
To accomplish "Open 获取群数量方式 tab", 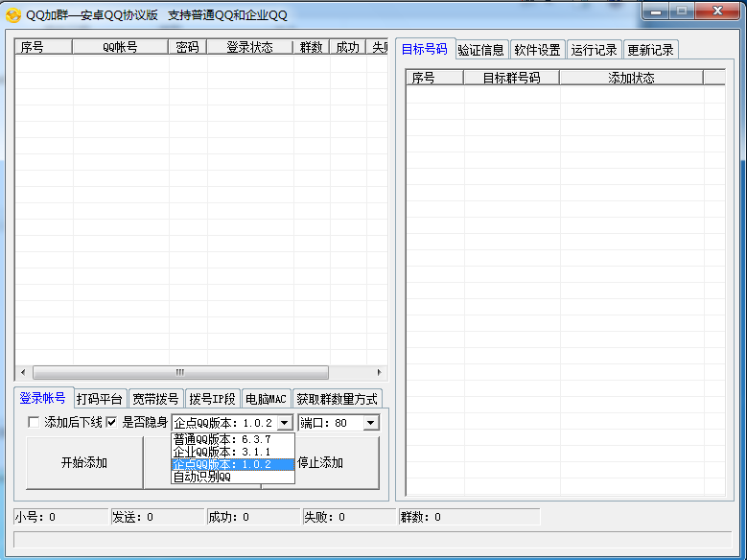I will (338, 399).
